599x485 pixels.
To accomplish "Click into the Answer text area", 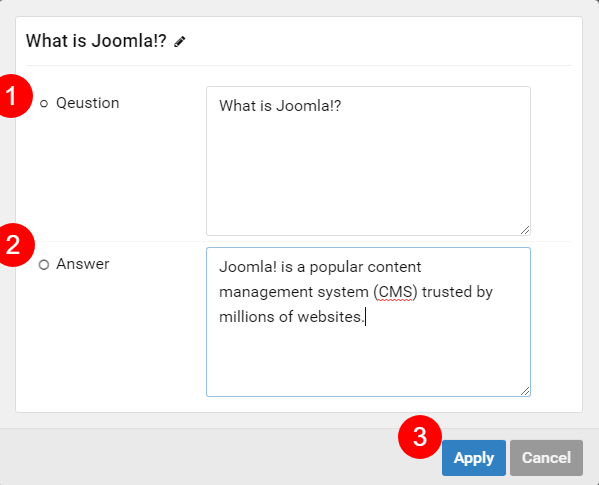I will click(x=368, y=322).
